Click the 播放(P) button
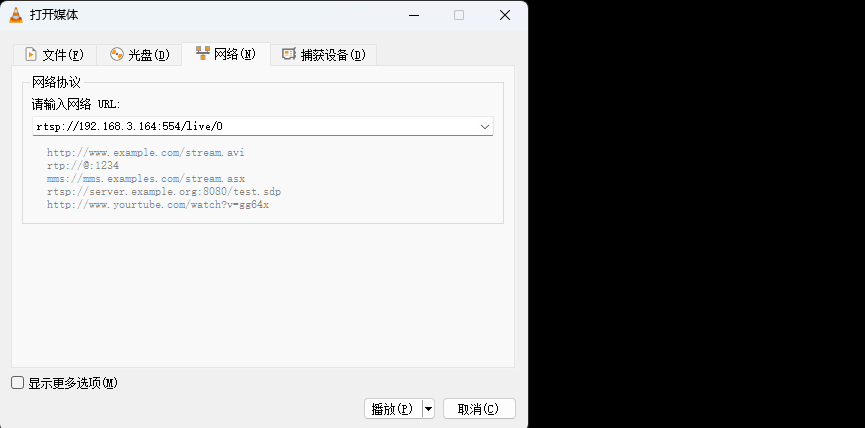This screenshot has height=428, width=865. pos(393,409)
